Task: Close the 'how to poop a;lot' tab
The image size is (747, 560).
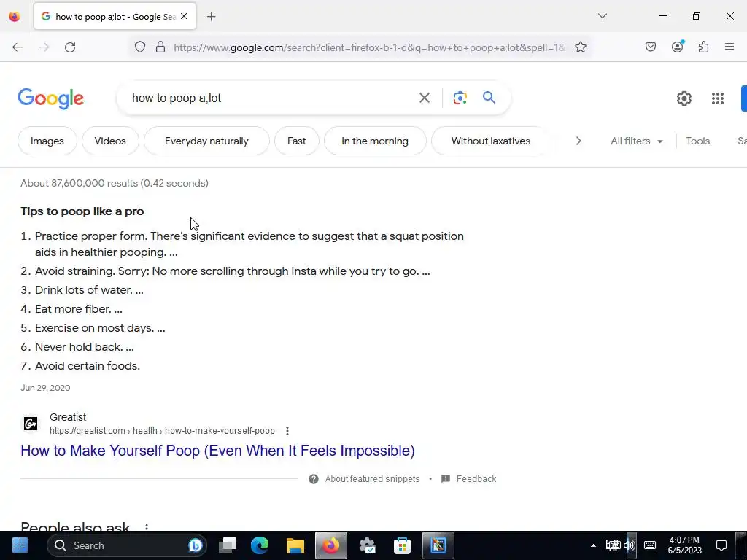Action: pyautogui.click(x=184, y=16)
